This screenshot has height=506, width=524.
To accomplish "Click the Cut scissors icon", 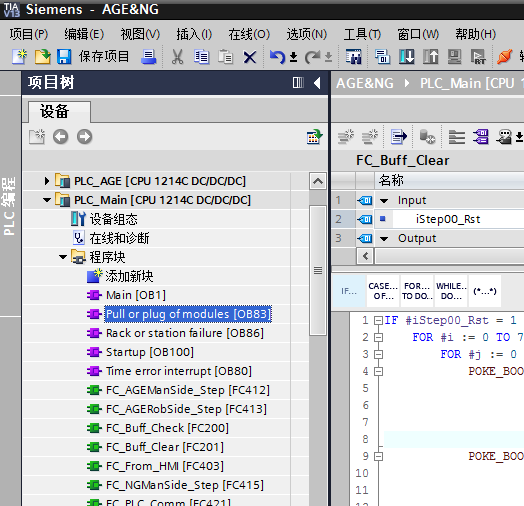I will (177, 57).
